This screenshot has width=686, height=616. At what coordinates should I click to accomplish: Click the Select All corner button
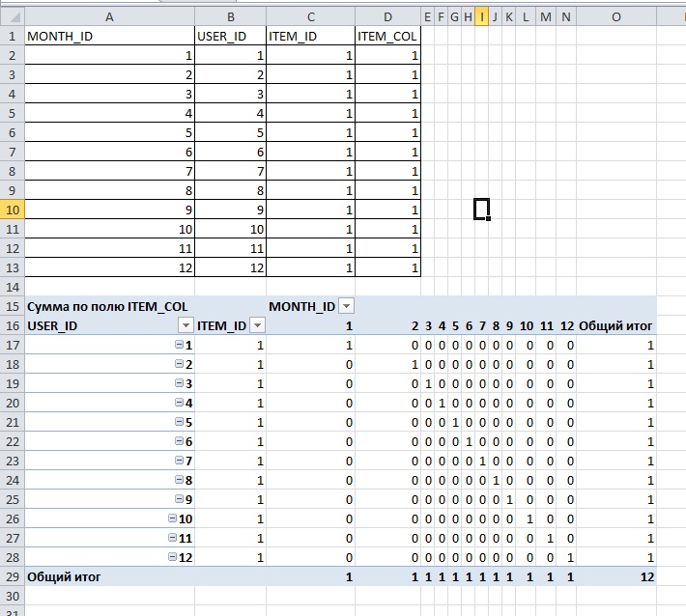pyautogui.click(x=12, y=17)
